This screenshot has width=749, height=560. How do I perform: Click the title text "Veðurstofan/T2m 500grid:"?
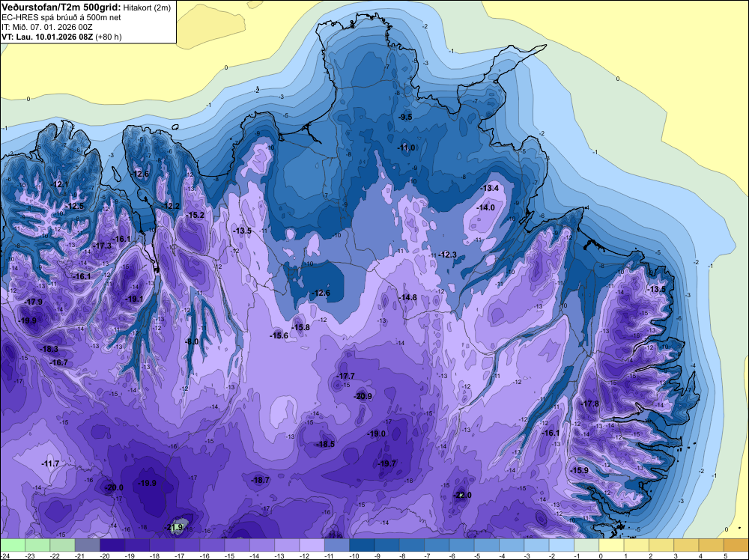[61, 7]
